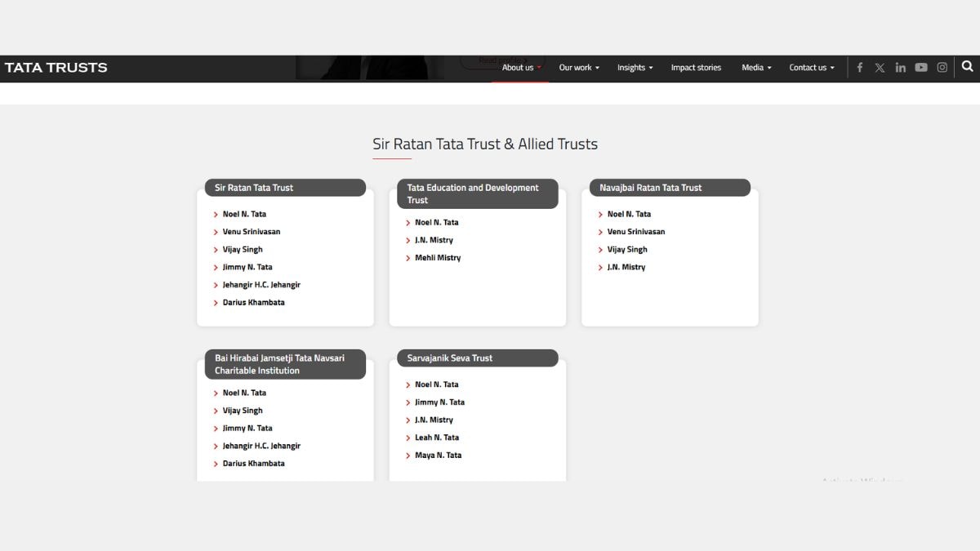Screen dimensions: 980x551
Task: Click Jehangir H.C. Jehangir under Sir Ratan Tata Trust
Action: coord(261,285)
